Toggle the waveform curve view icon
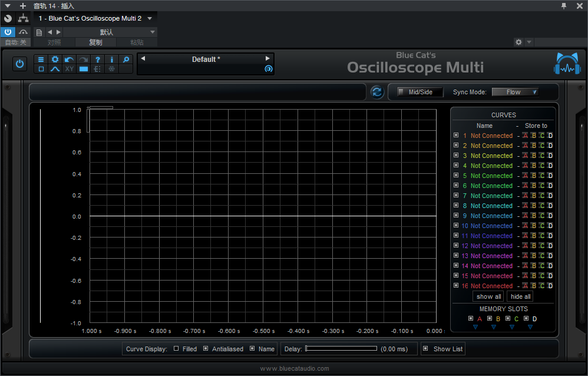This screenshot has width=588, height=376. (55, 69)
